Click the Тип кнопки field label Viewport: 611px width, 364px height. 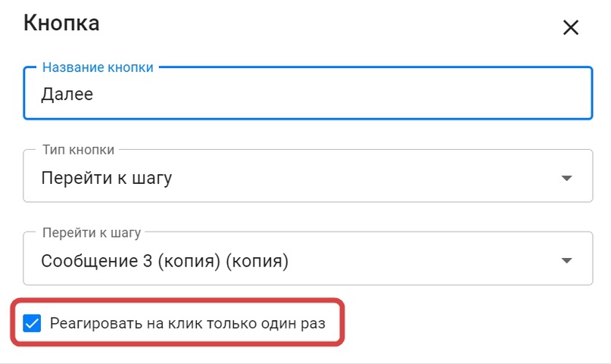[x=78, y=150]
